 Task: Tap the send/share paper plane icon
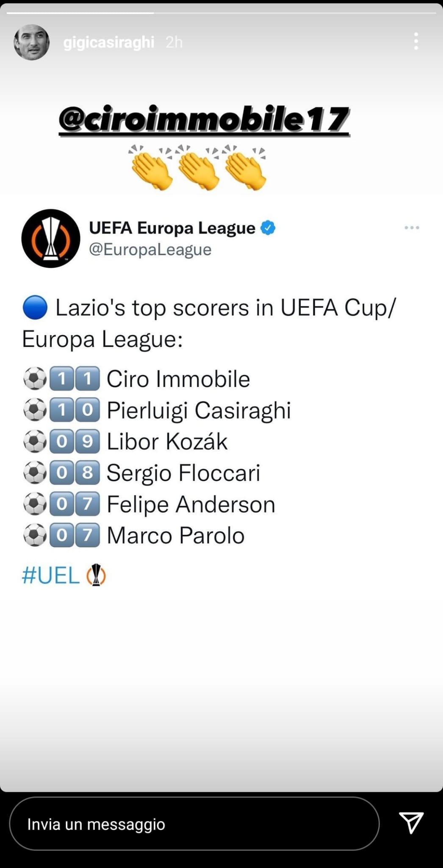tap(411, 823)
